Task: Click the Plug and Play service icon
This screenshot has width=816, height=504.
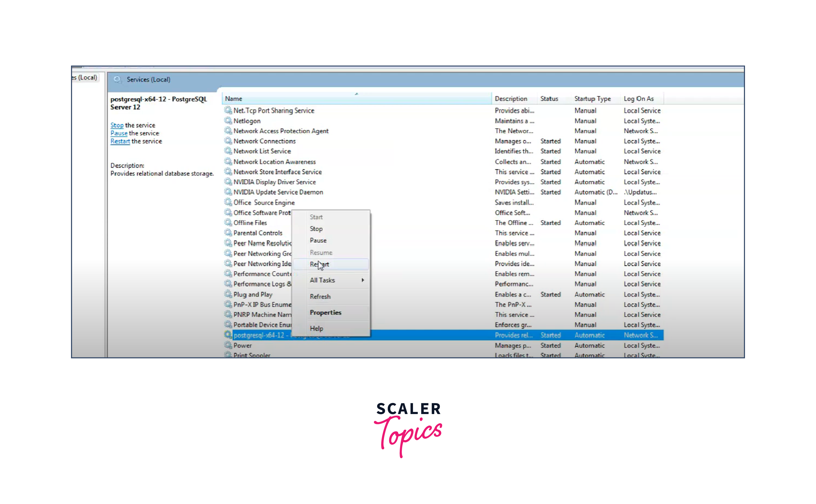Action: 228,294
